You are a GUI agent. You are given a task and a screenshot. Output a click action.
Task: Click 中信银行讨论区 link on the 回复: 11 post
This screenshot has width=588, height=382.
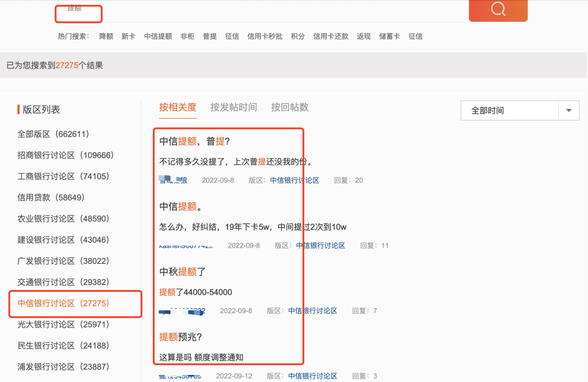320,245
